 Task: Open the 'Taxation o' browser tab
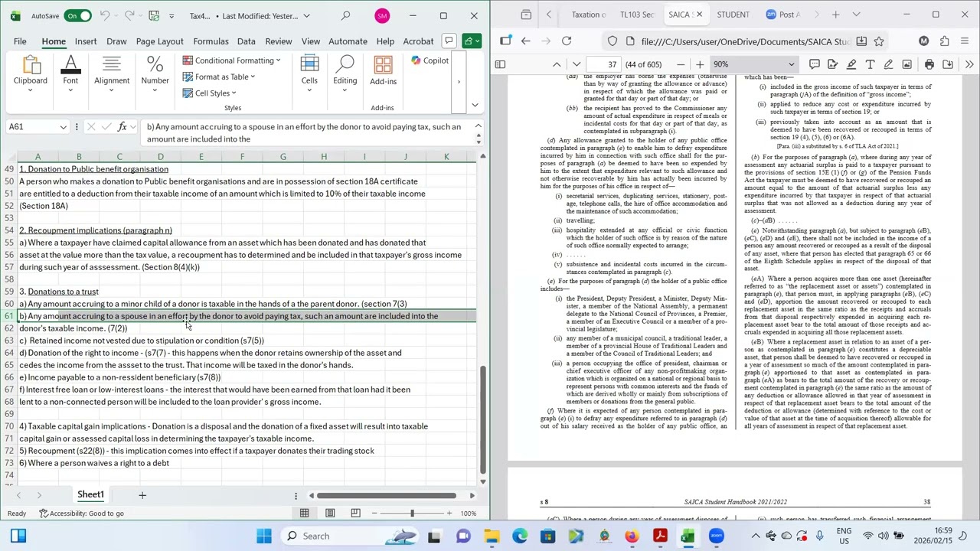588,15
